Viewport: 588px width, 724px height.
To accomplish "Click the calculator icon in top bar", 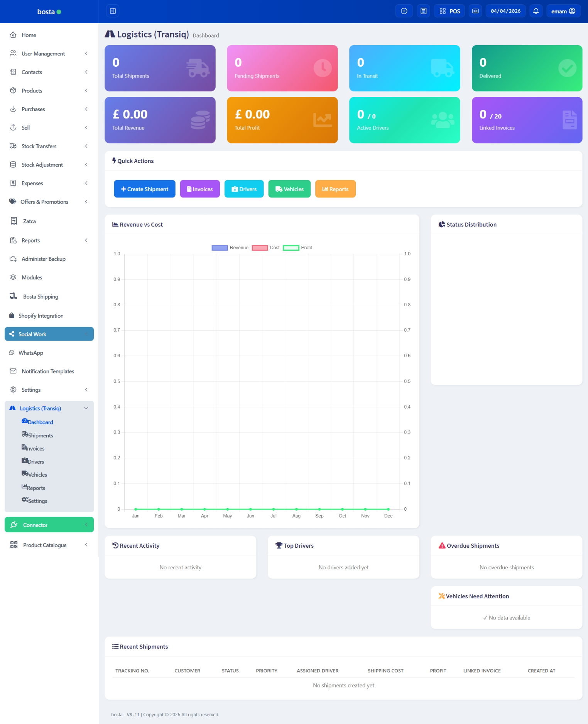I will click(x=423, y=11).
